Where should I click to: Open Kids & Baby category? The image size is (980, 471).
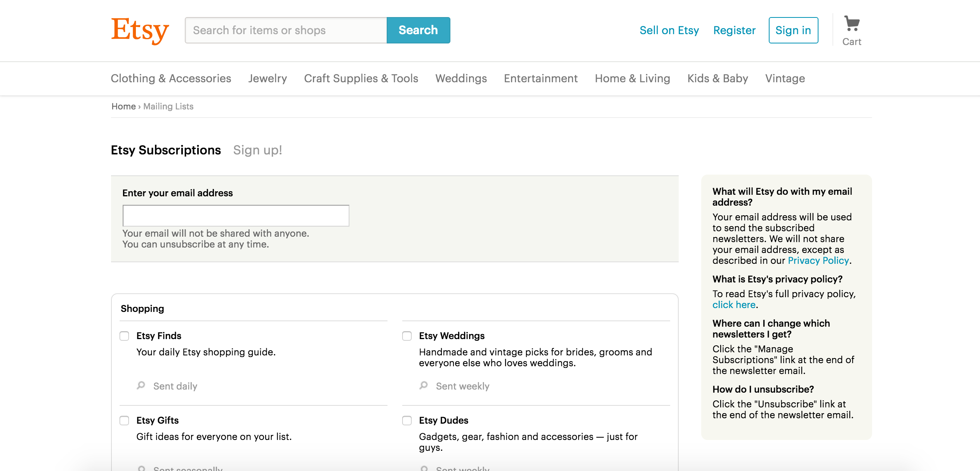718,78
